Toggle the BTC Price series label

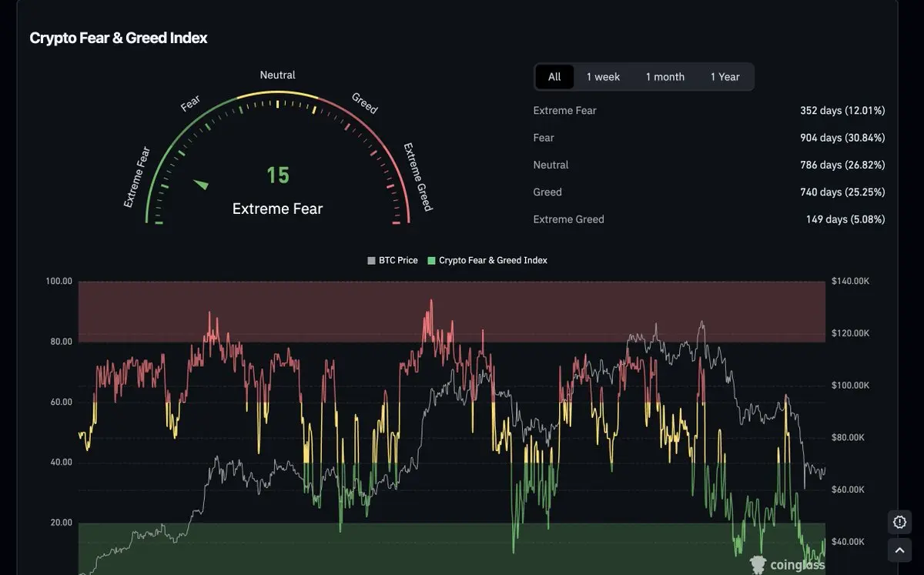coord(398,261)
